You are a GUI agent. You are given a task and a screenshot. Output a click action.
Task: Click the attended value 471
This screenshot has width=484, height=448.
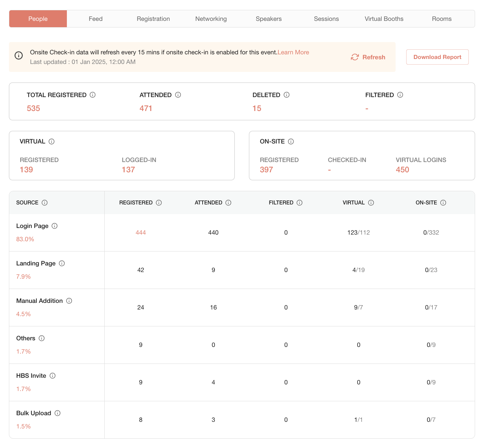point(146,108)
